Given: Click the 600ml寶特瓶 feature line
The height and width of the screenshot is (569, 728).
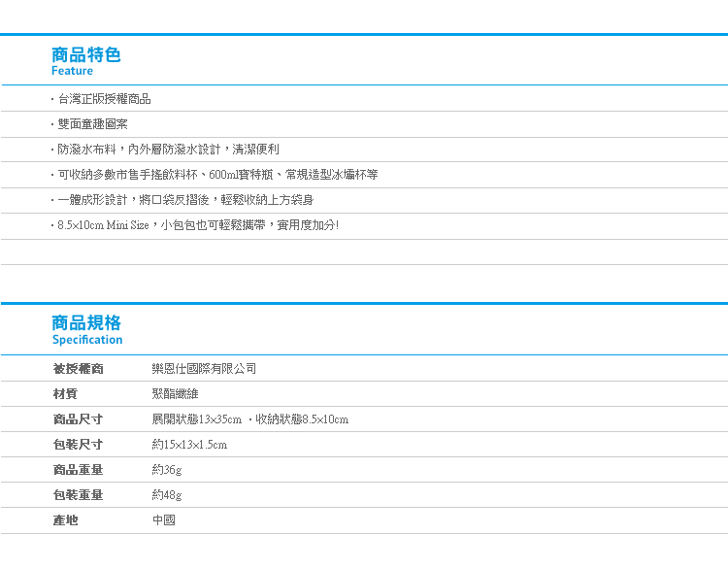Looking at the screenshot, I should click(x=217, y=175).
